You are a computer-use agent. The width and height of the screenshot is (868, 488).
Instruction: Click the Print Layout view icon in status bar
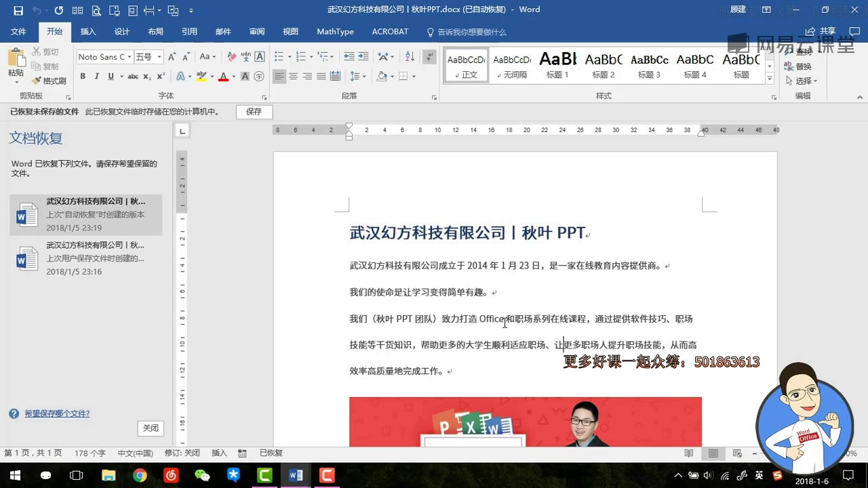pos(713,453)
